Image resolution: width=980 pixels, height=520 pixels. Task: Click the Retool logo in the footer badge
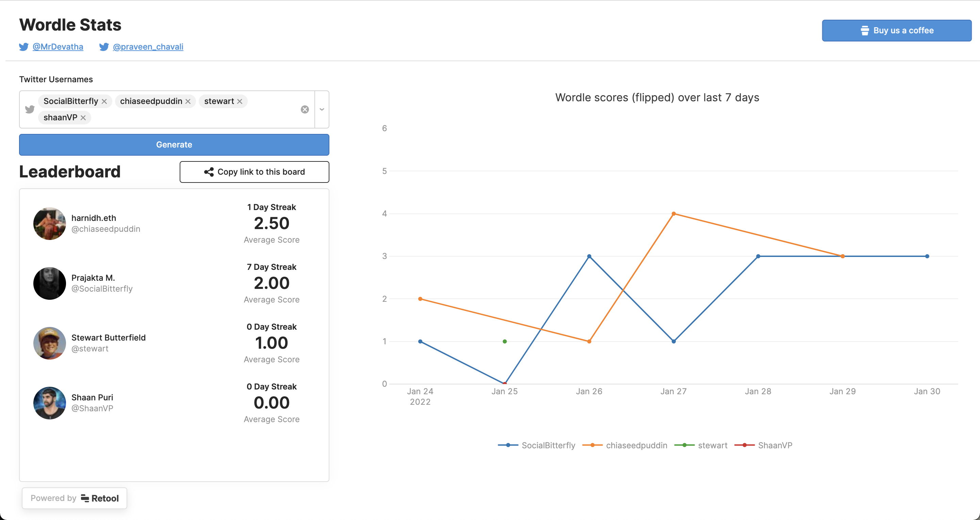click(84, 498)
